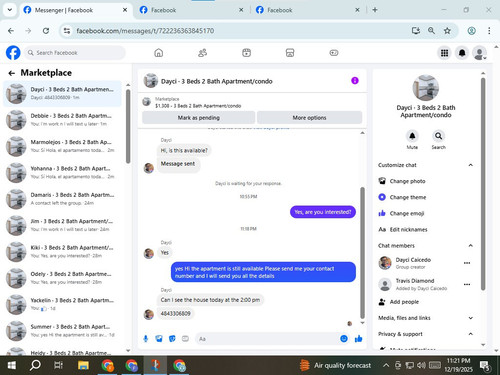Click Mark as pending button
500x375 pixels.
[x=199, y=118]
